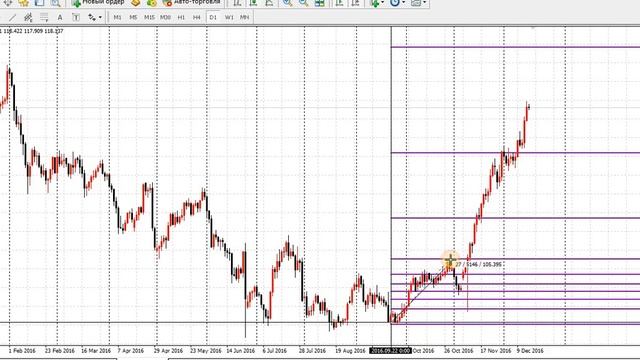Click the topmost purple Fibonacci level line
640x360 pixels.
click(515, 47)
